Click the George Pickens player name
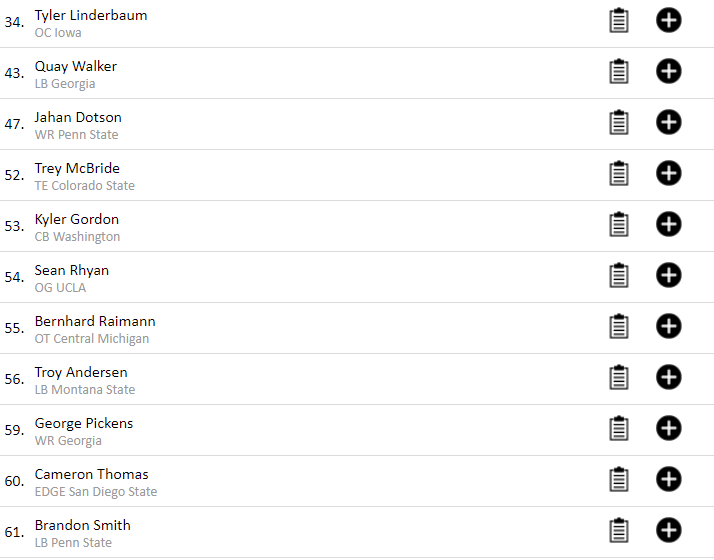Image resolution: width=714 pixels, height=560 pixels. (x=84, y=423)
